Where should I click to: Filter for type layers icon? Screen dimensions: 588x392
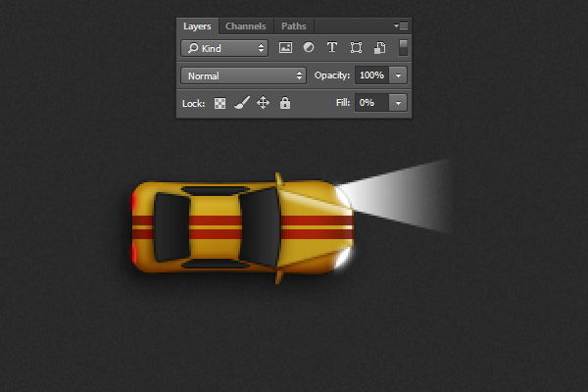(x=331, y=47)
